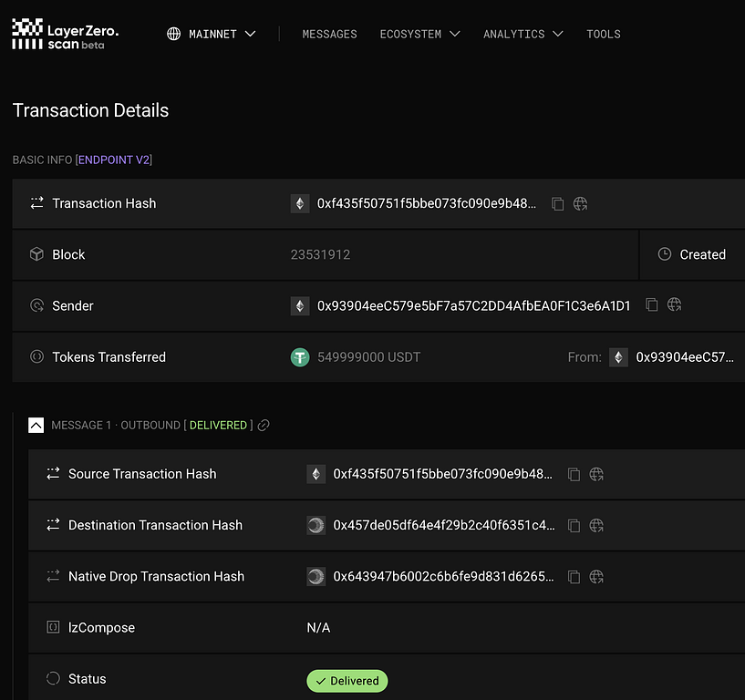Expand the Ecosystem menu
The width and height of the screenshot is (745, 700).
(x=419, y=34)
